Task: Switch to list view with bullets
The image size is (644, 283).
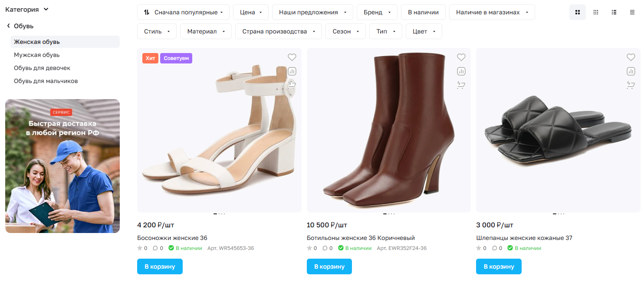Action: click(x=614, y=13)
